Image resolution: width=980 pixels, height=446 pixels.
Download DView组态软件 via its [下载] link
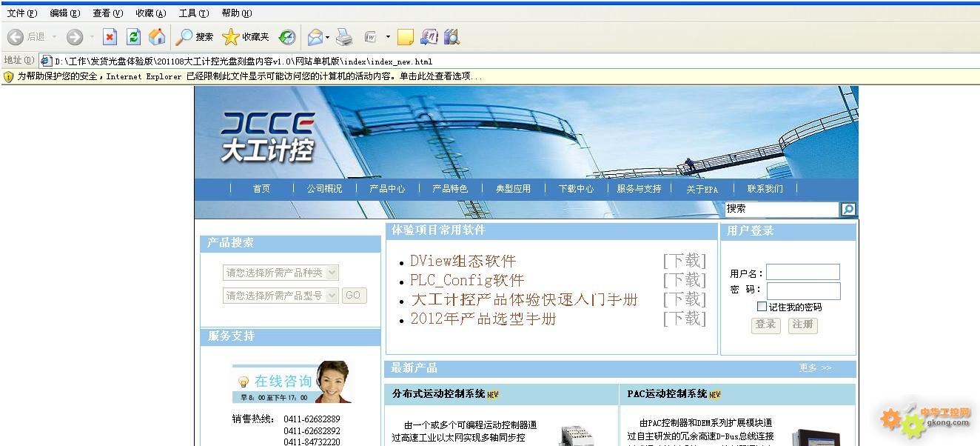click(685, 261)
